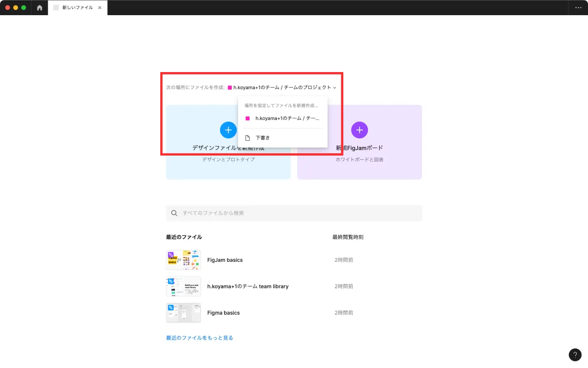
Task: Focus the すべてのファイルから検索 search field
Action: click(x=294, y=213)
